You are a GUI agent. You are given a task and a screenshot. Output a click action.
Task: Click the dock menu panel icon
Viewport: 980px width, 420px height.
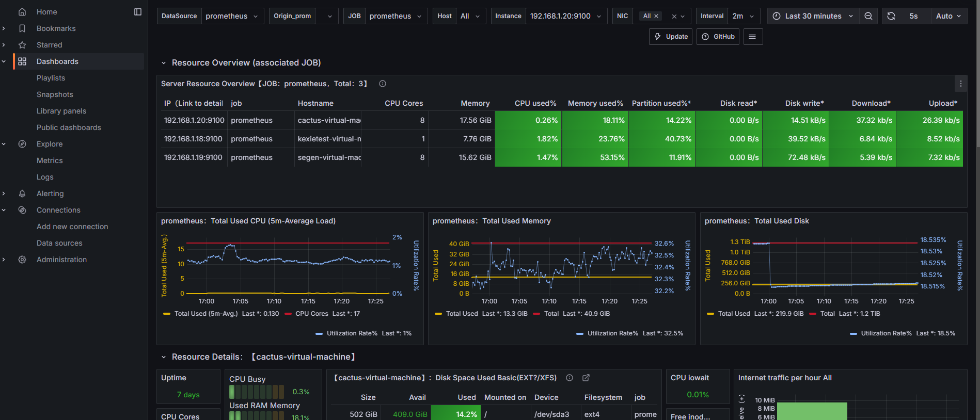(x=138, y=12)
